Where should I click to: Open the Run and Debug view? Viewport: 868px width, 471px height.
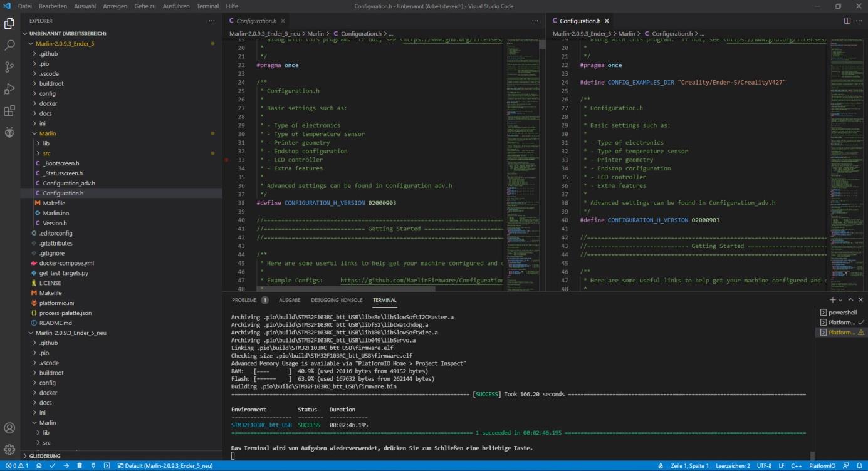click(x=9, y=89)
